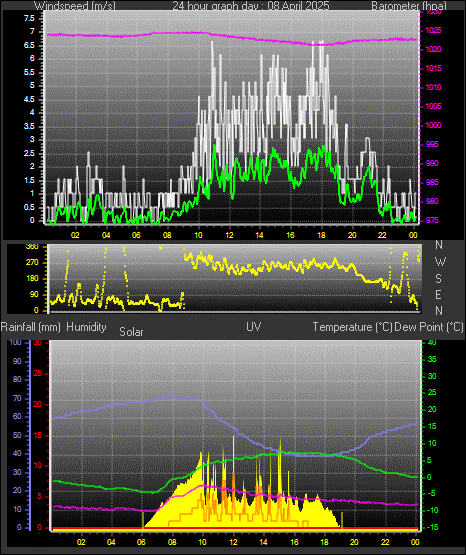Select 70 on the blue humidity axis
466x555 pixels.
(17, 399)
